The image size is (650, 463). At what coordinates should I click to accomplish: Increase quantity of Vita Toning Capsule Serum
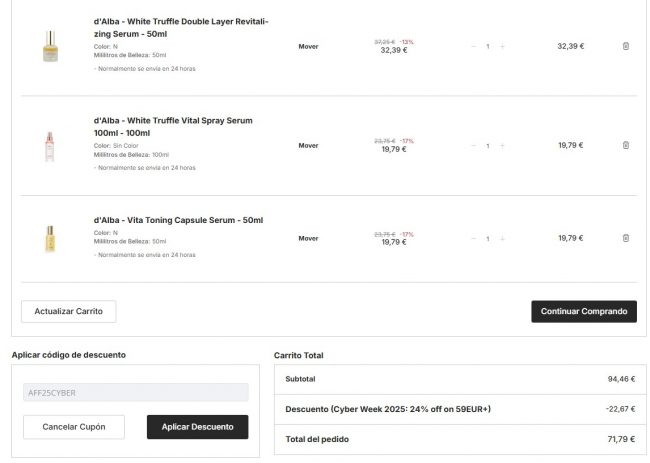point(502,238)
